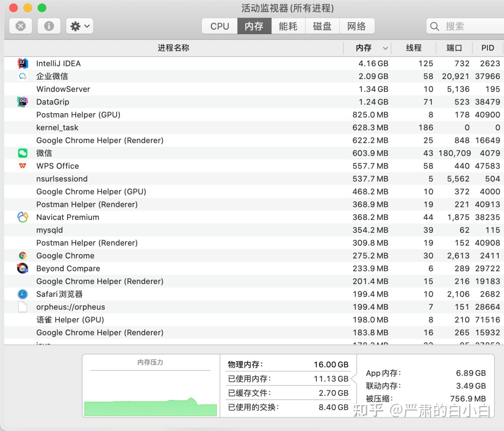Select the nsurlsessiond process row
This screenshot has height=431, width=504.
[253, 179]
